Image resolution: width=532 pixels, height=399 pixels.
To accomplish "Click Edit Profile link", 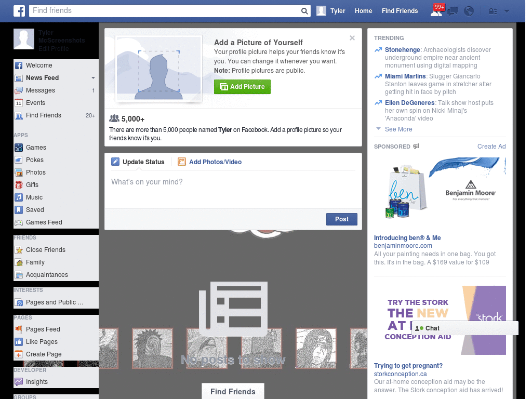I will 54,48.
